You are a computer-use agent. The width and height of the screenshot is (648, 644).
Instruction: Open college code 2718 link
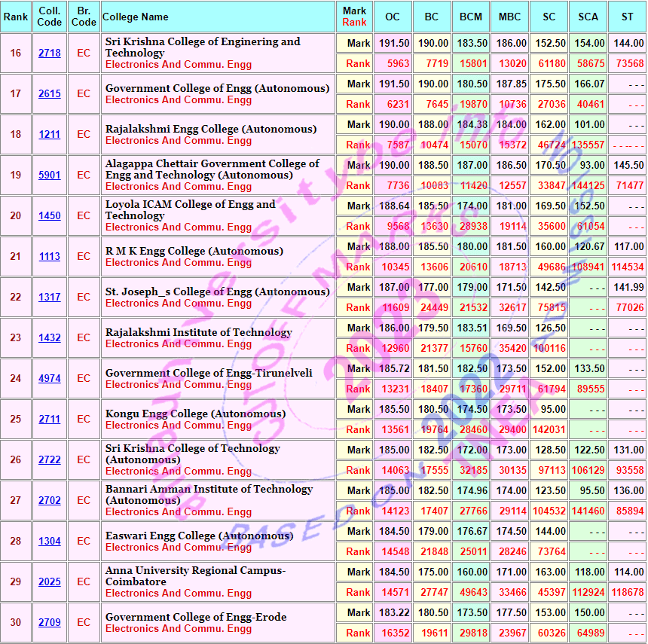click(50, 53)
